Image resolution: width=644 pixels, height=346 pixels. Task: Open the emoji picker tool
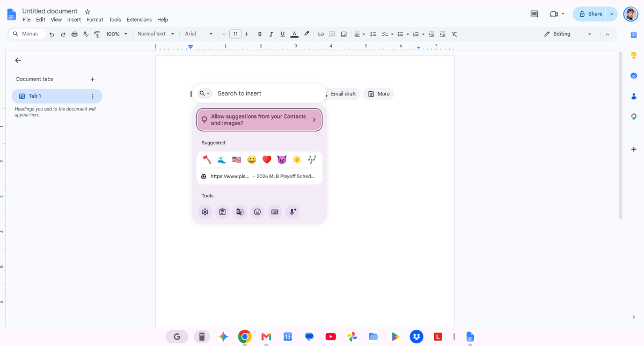click(x=258, y=212)
